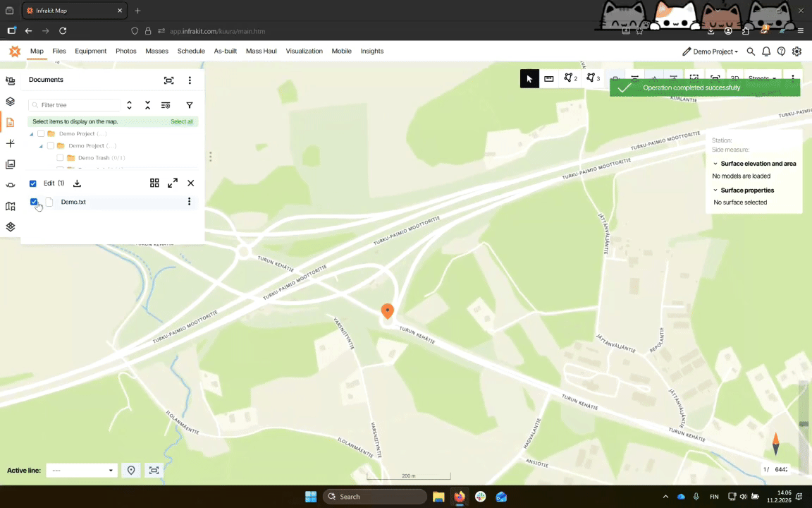This screenshot has width=812, height=508.
Task: Click into the Filter tree search field
Action: (75, 105)
